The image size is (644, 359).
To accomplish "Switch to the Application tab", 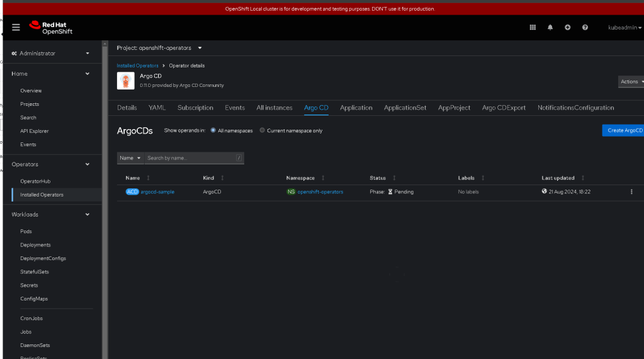I will [356, 108].
